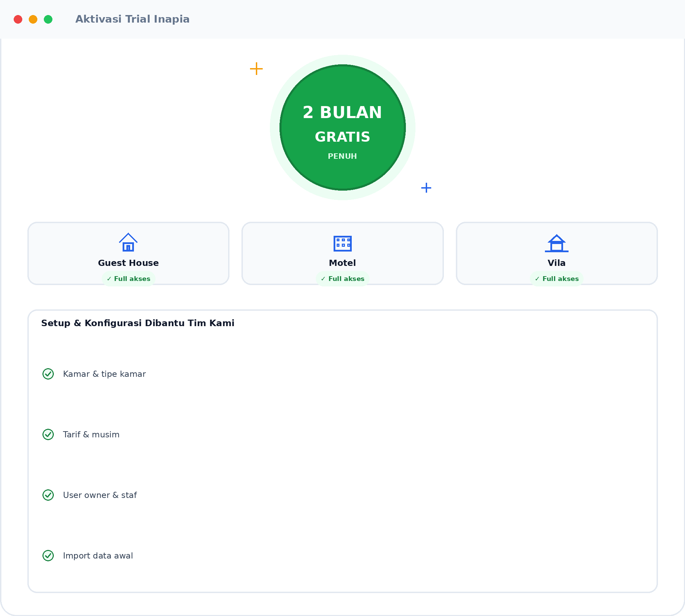The image size is (685, 616).
Task: Select the Guest House card title
Action: [x=128, y=263]
